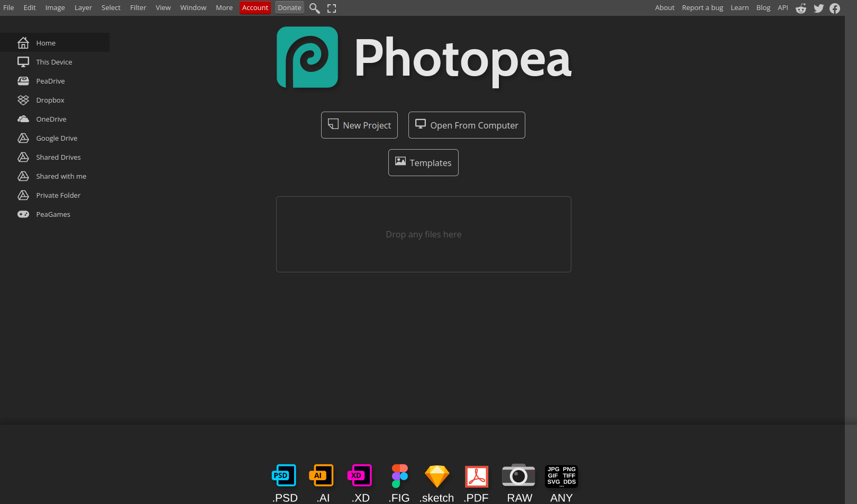Click the Report a bug link
Screen dimensions: 857x504
point(703,7)
